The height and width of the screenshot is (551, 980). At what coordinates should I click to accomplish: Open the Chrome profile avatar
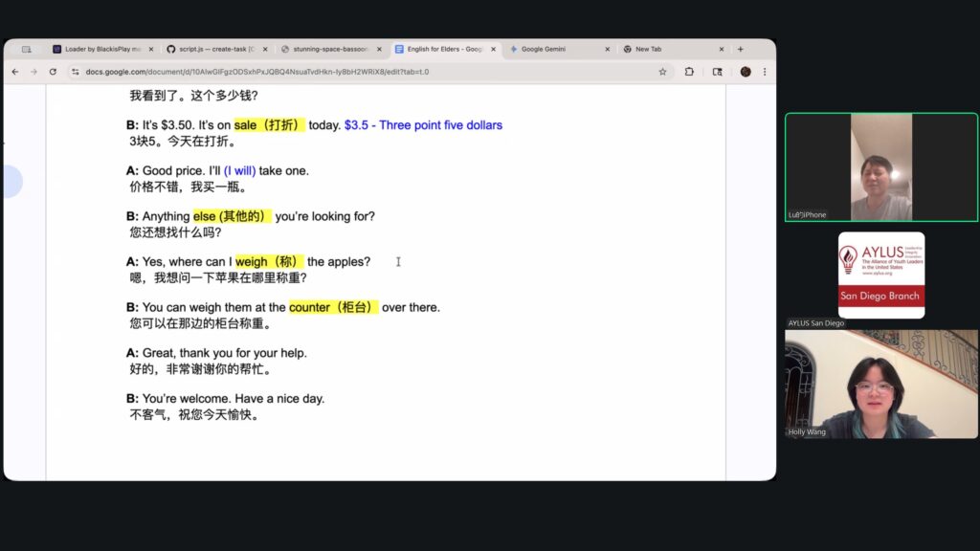[x=746, y=72]
